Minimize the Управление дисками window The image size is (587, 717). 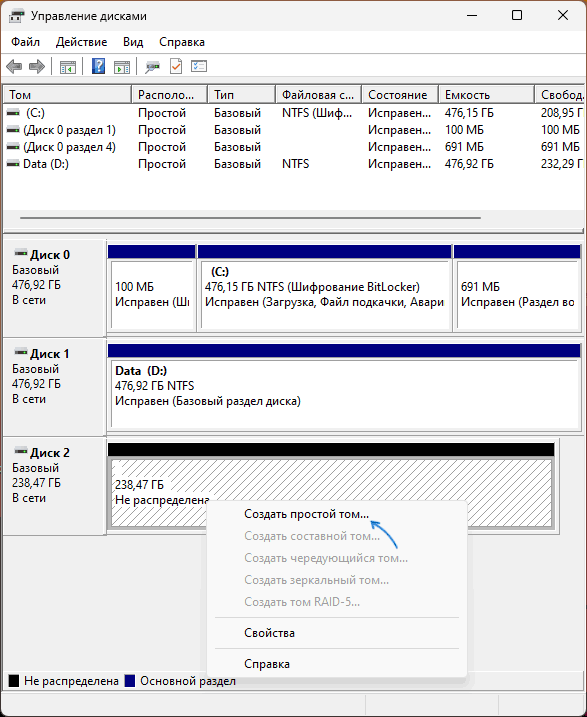click(x=472, y=16)
